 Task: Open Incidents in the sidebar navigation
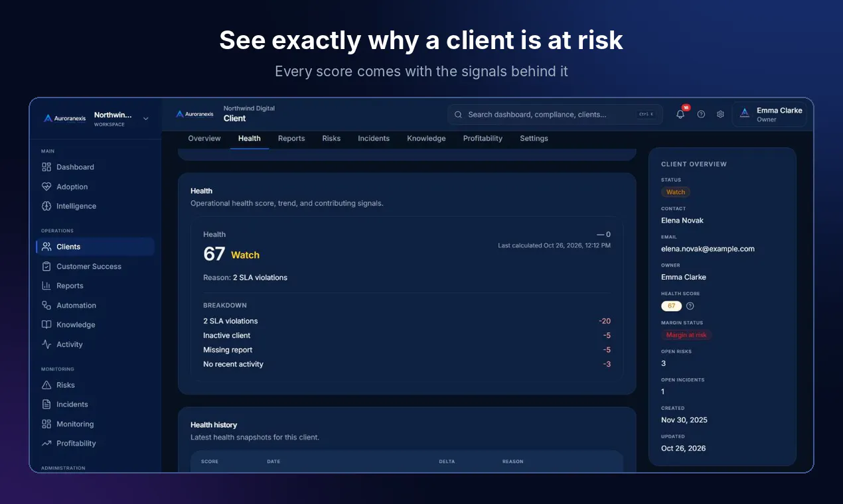pos(95,405)
